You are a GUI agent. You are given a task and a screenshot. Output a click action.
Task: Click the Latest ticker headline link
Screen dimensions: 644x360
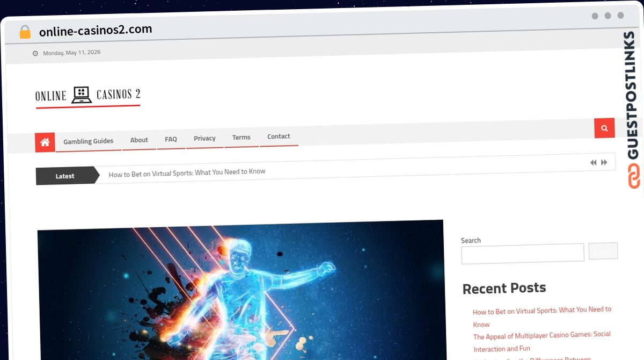point(187,172)
